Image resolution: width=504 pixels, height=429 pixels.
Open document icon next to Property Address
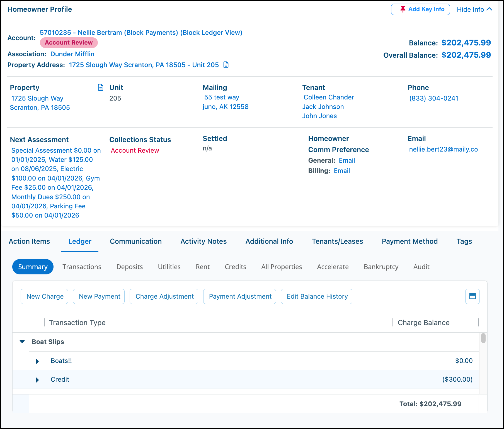click(226, 65)
